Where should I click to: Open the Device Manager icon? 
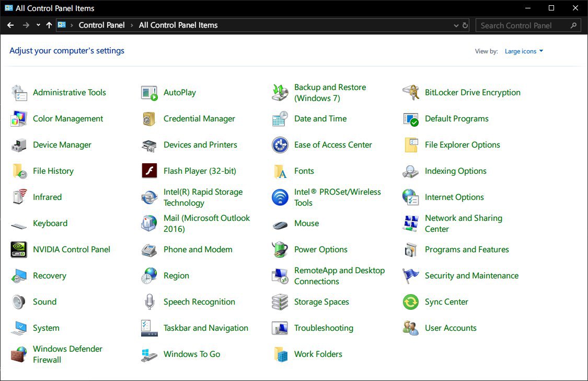pyautogui.click(x=19, y=145)
